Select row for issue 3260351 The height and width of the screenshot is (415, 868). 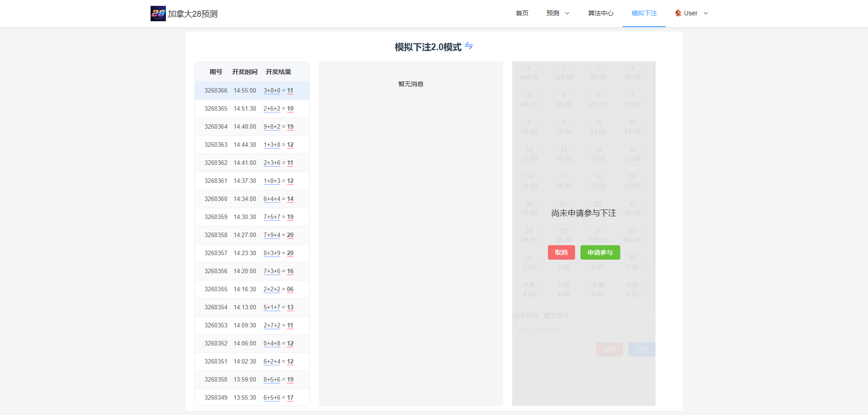pos(252,361)
